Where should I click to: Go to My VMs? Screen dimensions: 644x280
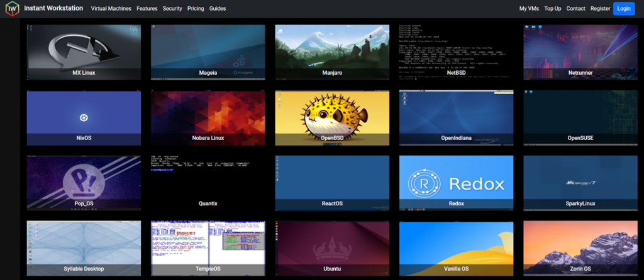529,9
